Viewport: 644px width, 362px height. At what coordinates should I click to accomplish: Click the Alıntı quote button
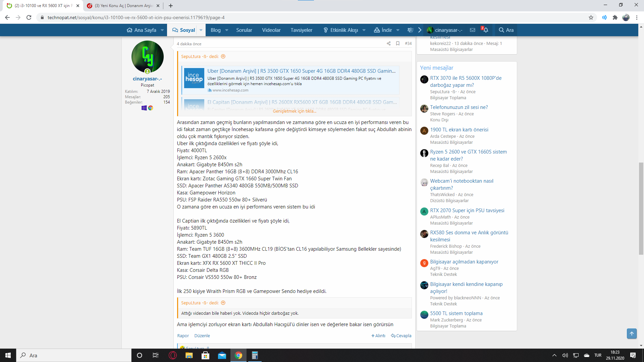click(x=378, y=336)
